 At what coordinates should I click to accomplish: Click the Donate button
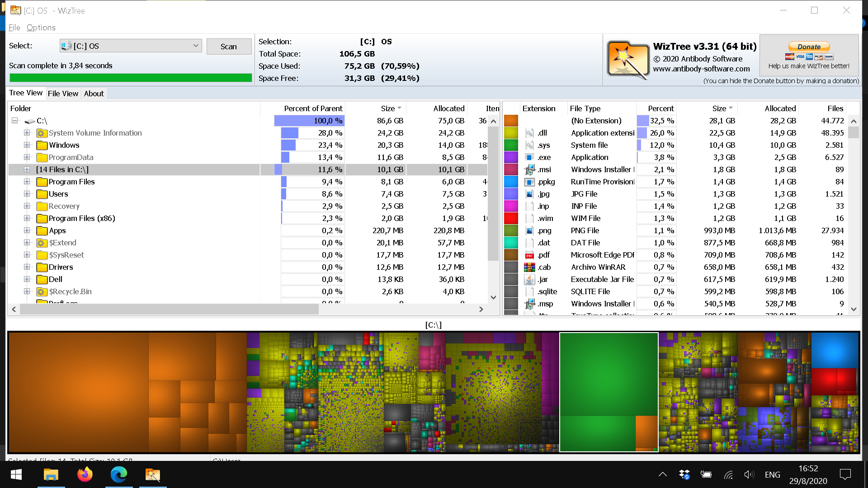809,47
